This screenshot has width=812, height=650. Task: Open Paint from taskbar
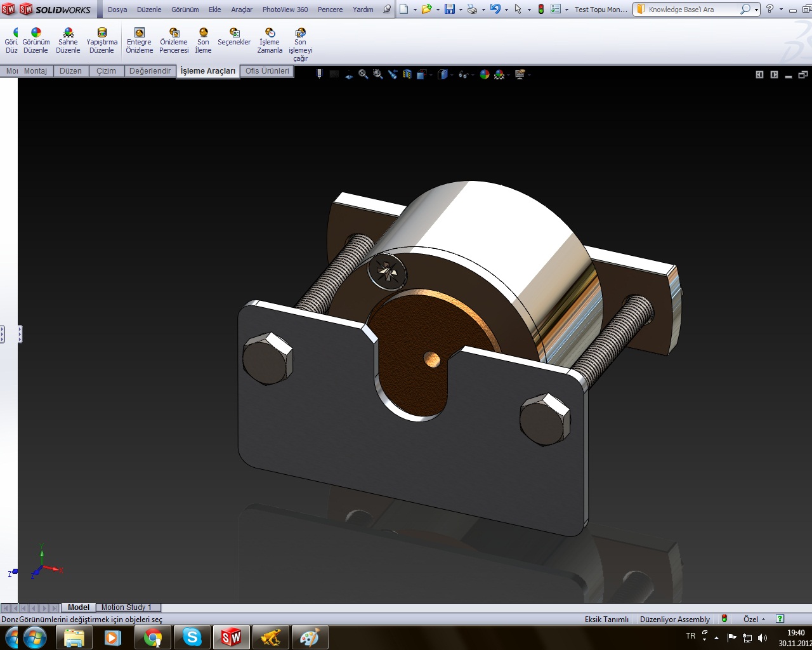(x=310, y=637)
